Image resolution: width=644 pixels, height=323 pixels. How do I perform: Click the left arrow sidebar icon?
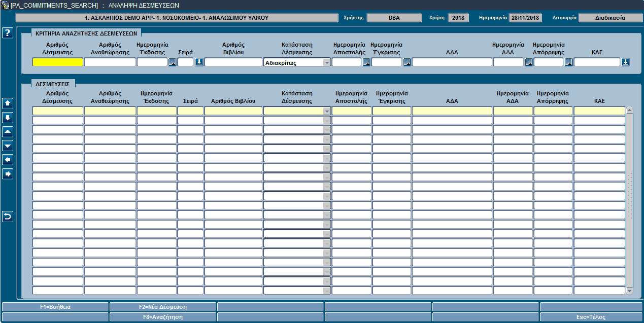[8, 160]
